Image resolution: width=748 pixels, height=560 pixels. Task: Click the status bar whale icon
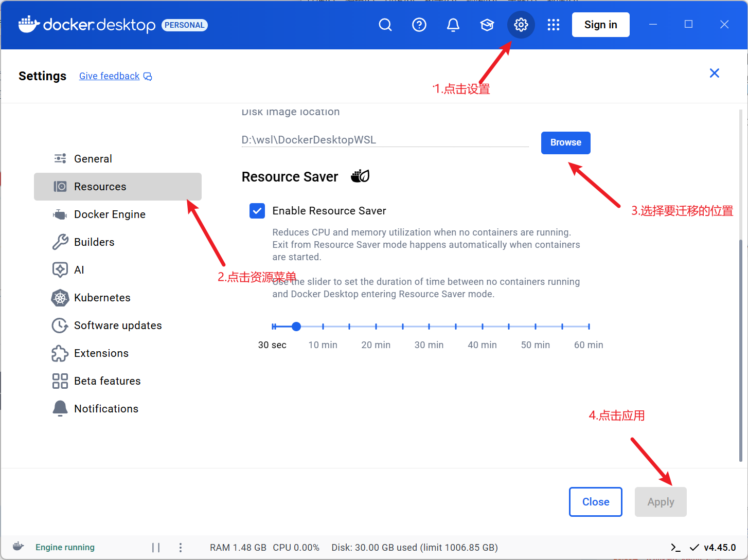coord(18,547)
